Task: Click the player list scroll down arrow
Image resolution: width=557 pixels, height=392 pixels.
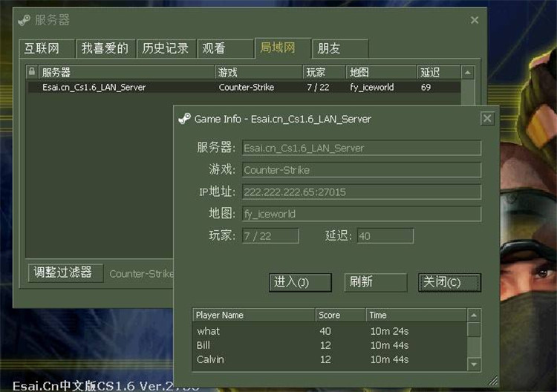Action: 474,365
